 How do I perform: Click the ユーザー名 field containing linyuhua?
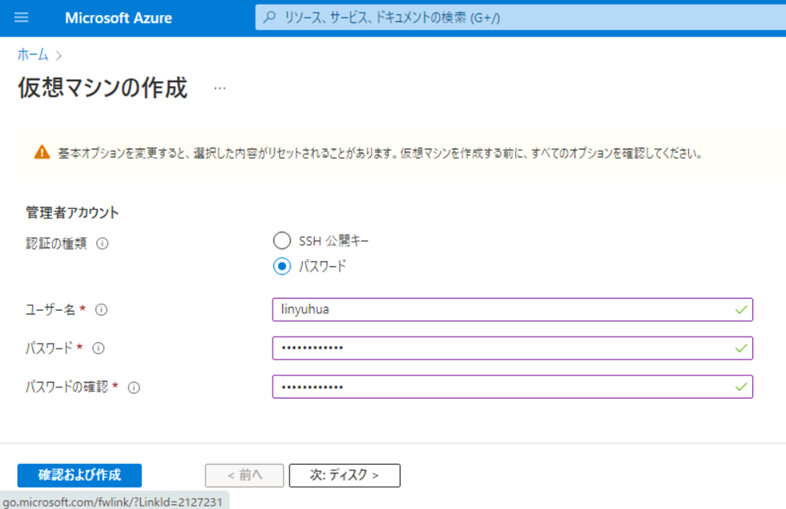click(512, 309)
